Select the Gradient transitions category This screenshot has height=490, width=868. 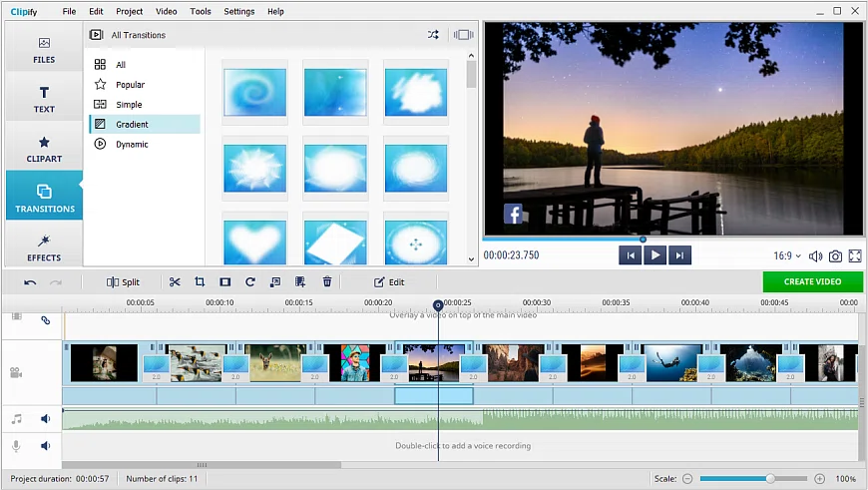point(145,124)
